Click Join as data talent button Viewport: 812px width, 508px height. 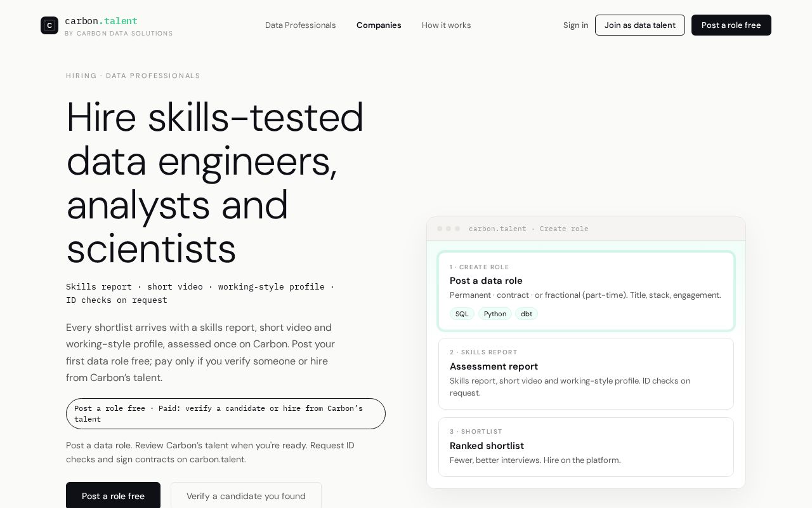(640, 25)
